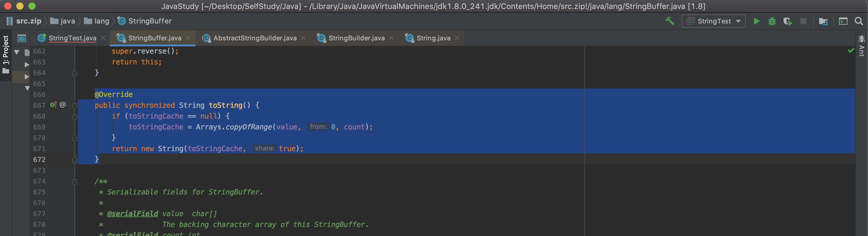Click the 'synchronized' keyword on line 667

150,105
